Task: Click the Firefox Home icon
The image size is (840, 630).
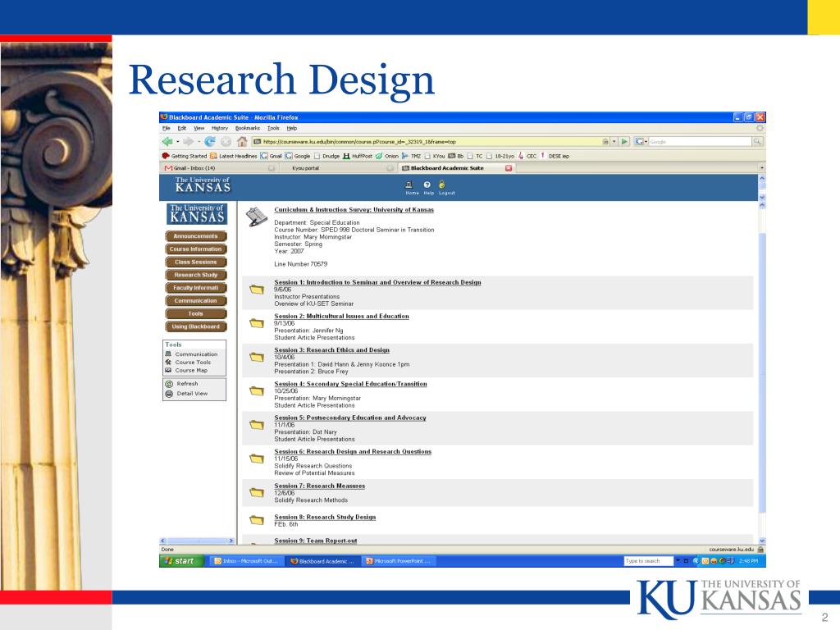Action: pos(242,141)
